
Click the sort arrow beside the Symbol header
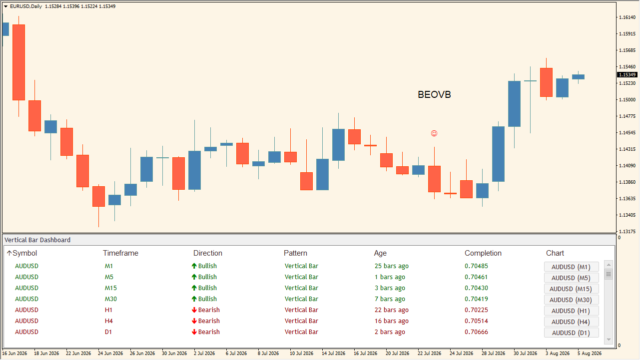[9, 253]
